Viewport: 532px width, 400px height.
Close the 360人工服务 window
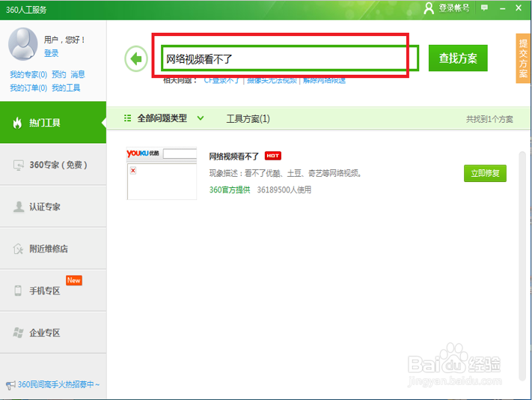click(519, 7)
